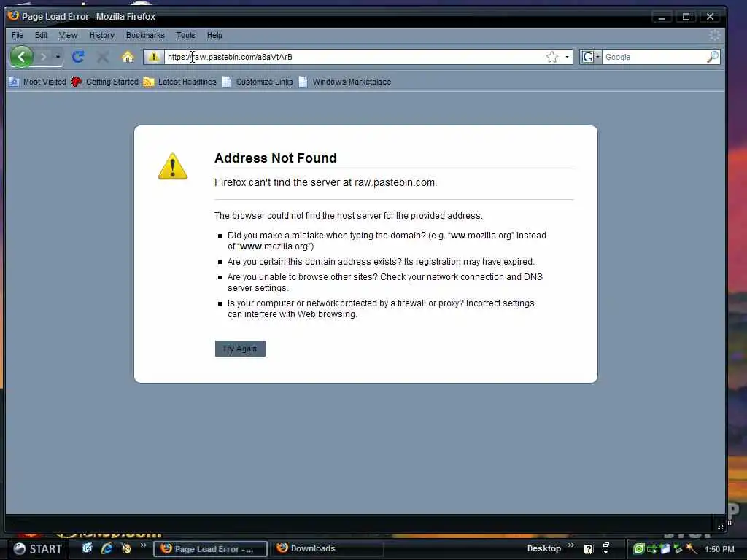
Task: Open the Bookmarks menu
Action: tap(145, 35)
